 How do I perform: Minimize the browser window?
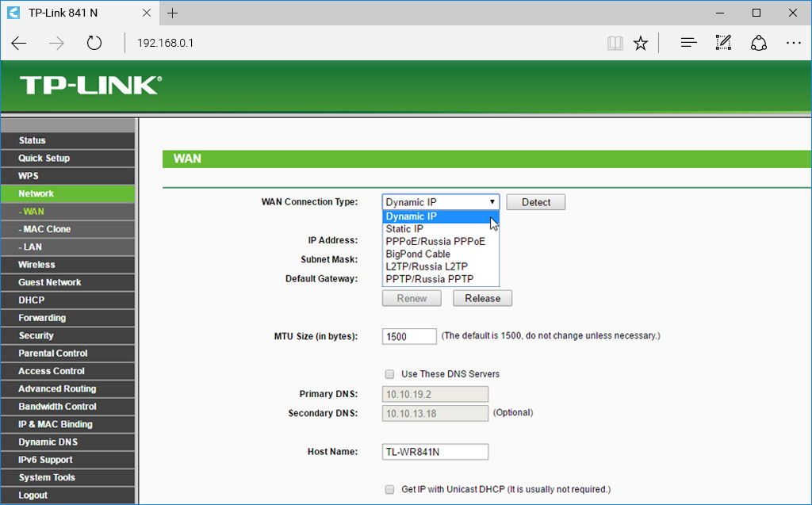pos(720,13)
